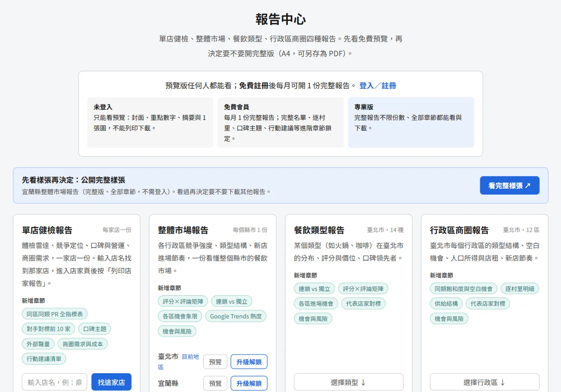Select the 對手對標前 10 家 chip
Image resolution: width=561 pixels, height=392 pixels.
pos(48,329)
